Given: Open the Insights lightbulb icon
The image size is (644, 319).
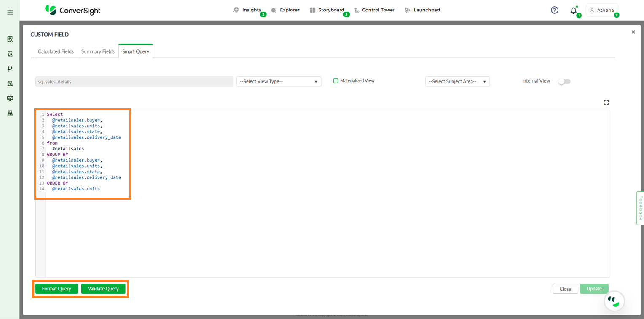Looking at the screenshot, I should tap(236, 10).
